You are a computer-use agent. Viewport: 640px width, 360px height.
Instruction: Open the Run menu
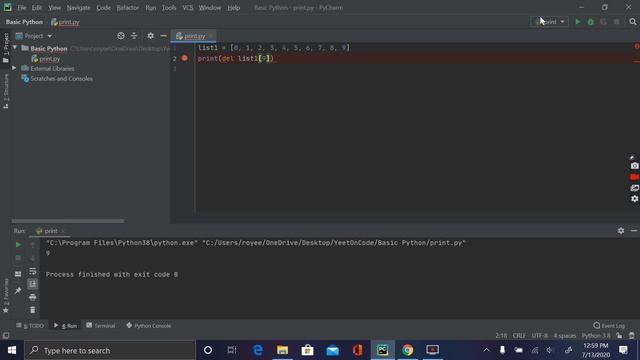coord(151,8)
